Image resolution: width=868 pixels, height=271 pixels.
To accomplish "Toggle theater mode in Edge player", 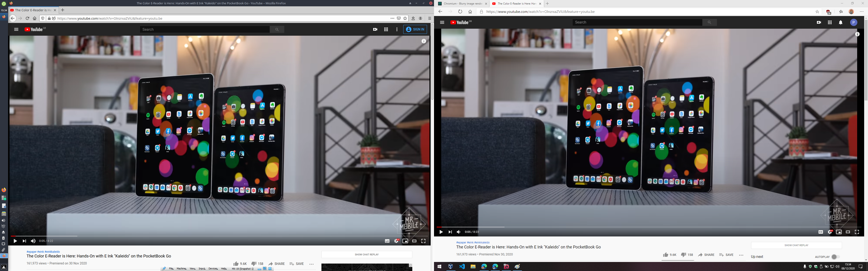I will pos(848,232).
